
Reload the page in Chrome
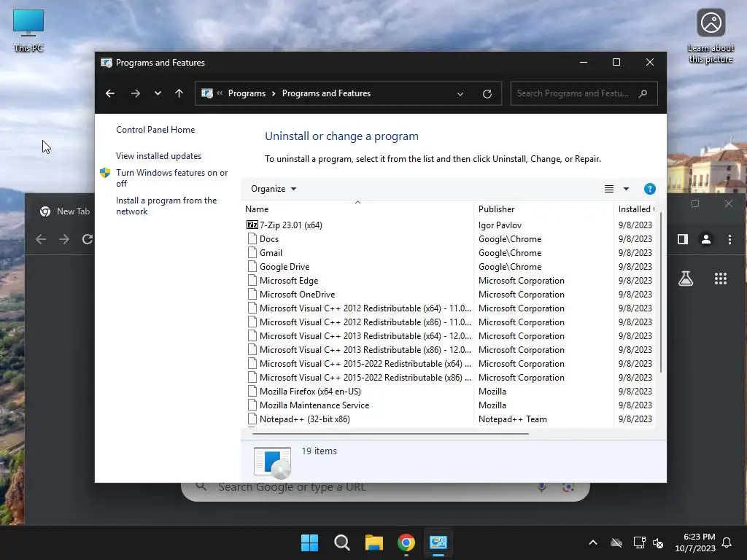tap(88, 239)
